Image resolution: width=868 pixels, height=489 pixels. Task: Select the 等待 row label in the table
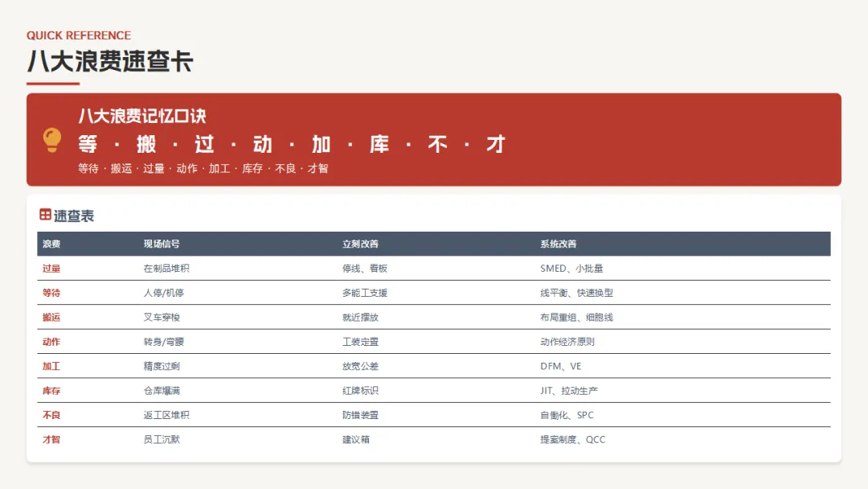click(51, 293)
